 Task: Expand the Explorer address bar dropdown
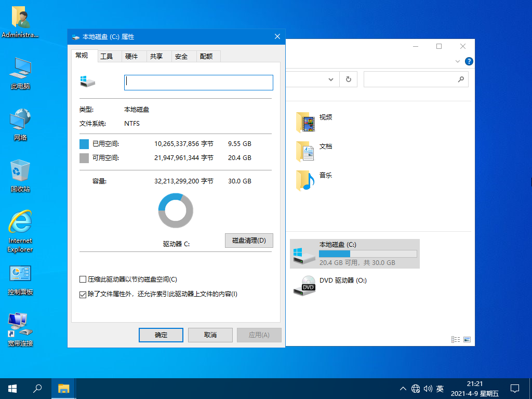point(331,79)
